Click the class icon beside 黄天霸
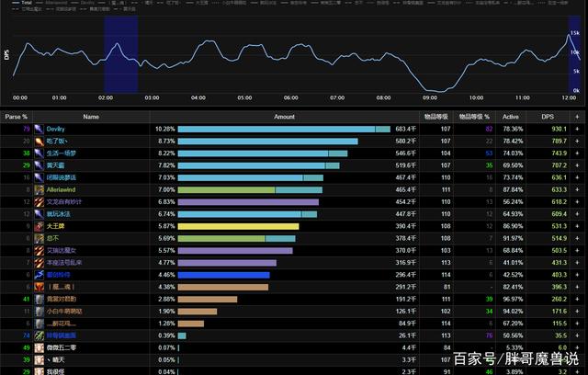This screenshot has width=588, height=375. click(x=39, y=165)
